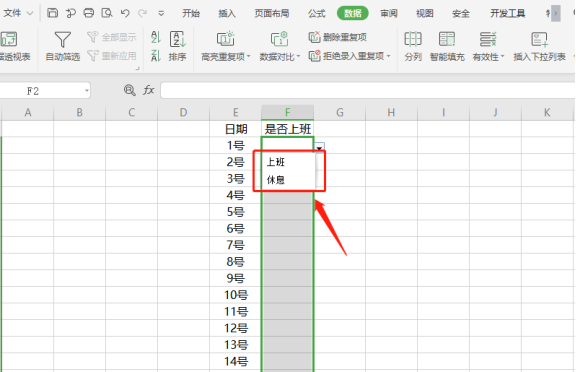576x372 pixels.
Task: Switch to the 安全 tab
Action: click(x=461, y=14)
